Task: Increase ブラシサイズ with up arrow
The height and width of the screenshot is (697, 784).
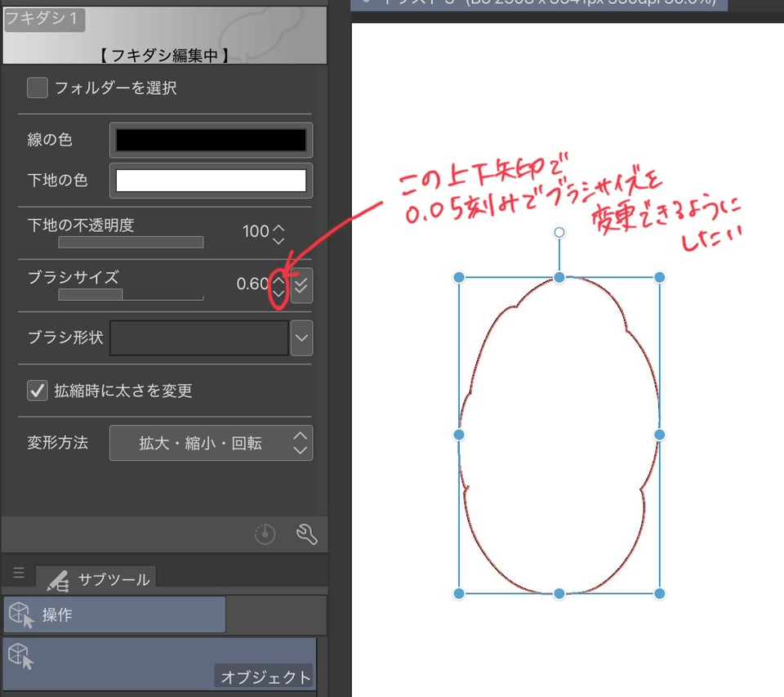Action: click(278, 280)
